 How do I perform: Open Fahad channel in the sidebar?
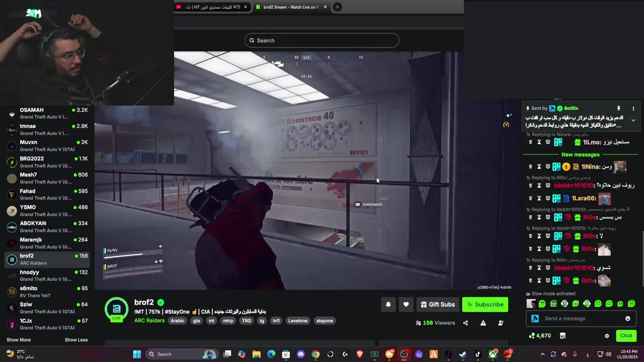point(47,195)
